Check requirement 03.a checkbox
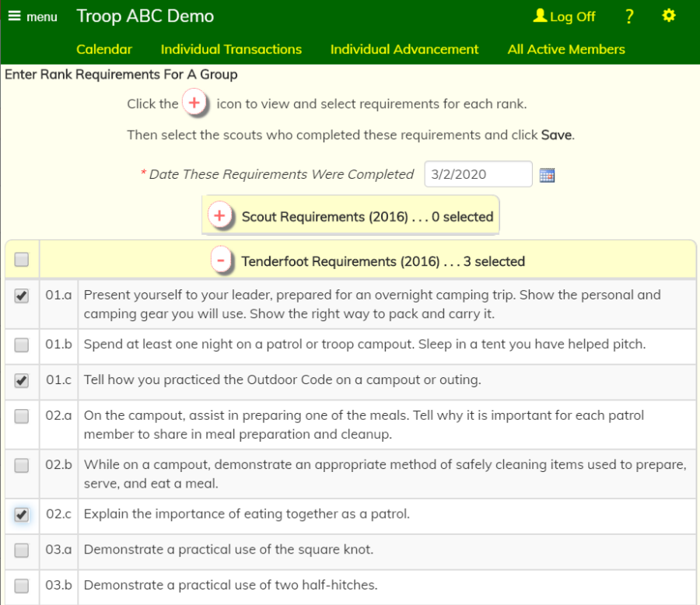 (22, 550)
